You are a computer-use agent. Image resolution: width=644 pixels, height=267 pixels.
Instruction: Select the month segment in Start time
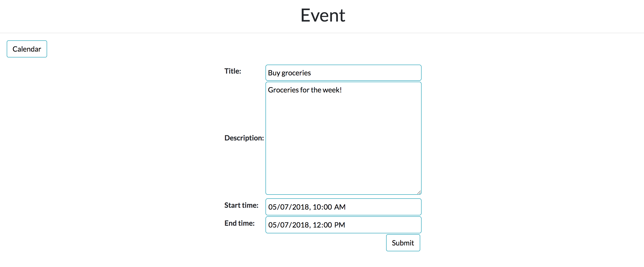[x=272, y=207]
